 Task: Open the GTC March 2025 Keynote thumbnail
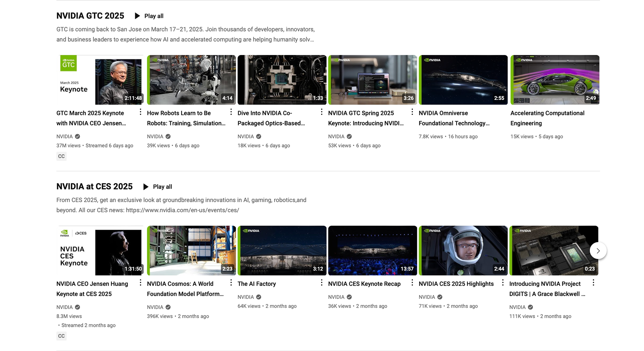[100, 80]
